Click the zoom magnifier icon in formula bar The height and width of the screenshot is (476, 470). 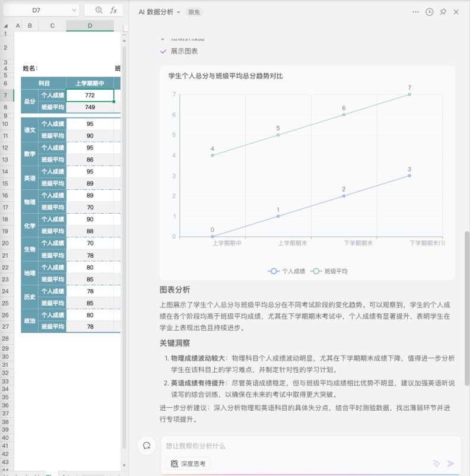(x=99, y=10)
